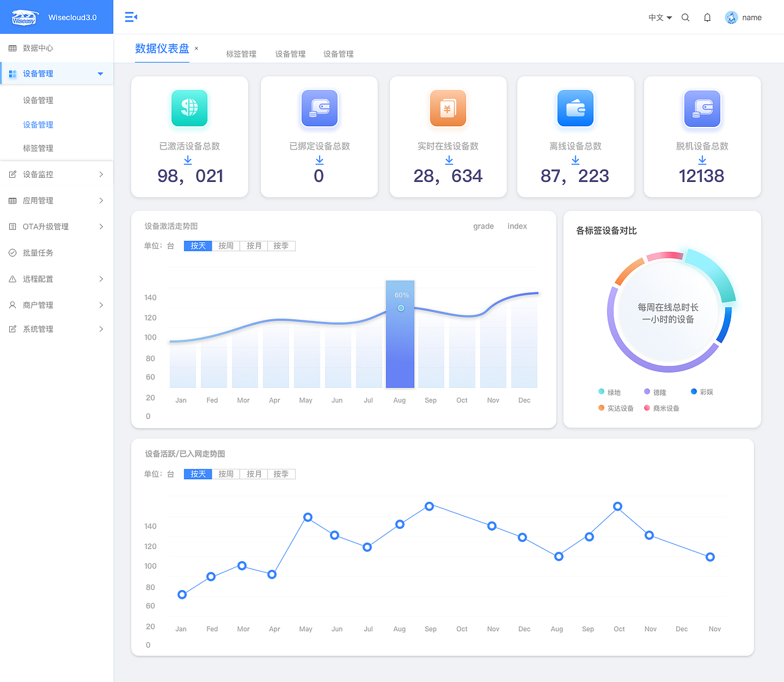The height and width of the screenshot is (682, 784).
Task: Click the index link in chart header
Action: tap(517, 226)
